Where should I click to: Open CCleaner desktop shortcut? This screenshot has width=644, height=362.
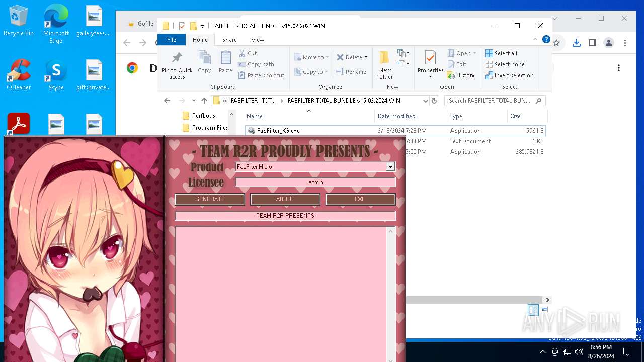click(x=19, y=75)
